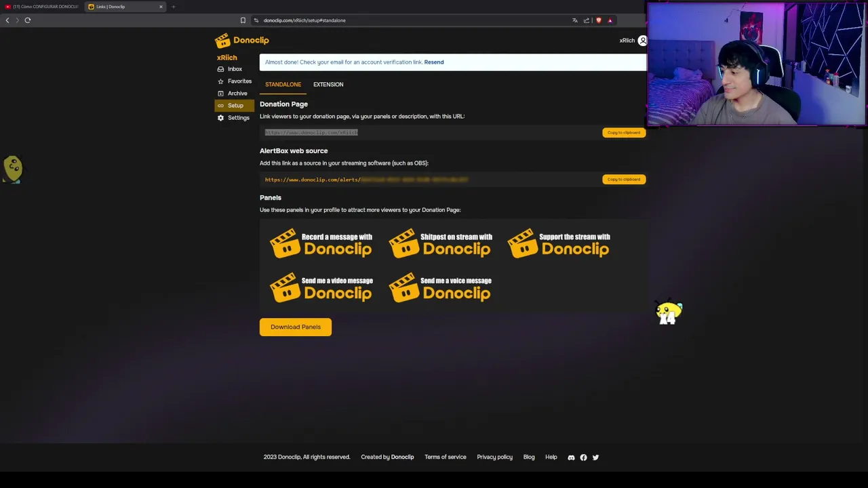
Task: Click the "Record a message with Donoclip" panel
Action: coord(321,244)
